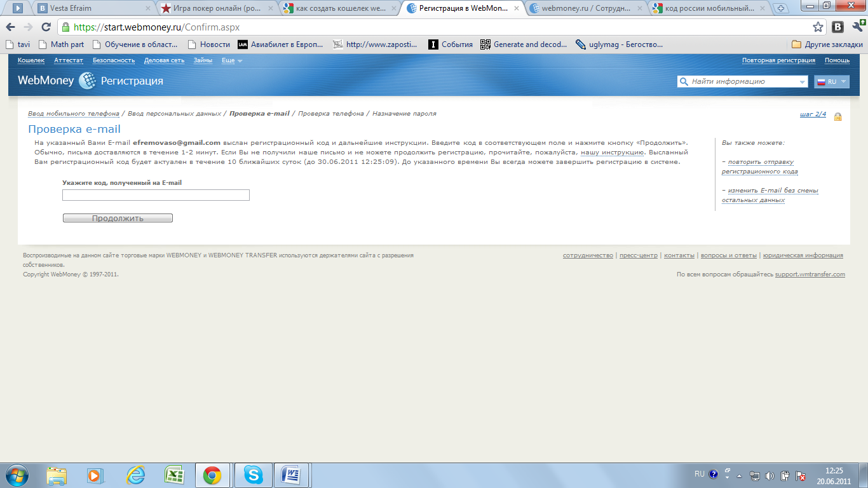Open Word from the taskbar

pyautogui.click(x=292, y=475)
